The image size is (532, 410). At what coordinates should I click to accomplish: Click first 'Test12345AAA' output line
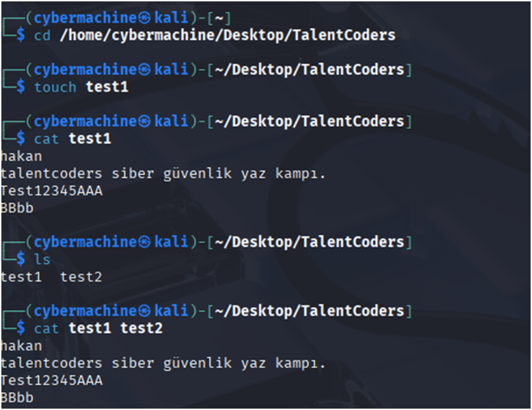(52, 191)
